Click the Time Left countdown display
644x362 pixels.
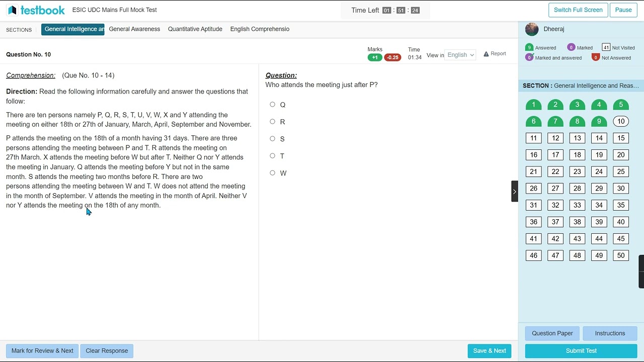pyautogui.click(x=385, y=10)
